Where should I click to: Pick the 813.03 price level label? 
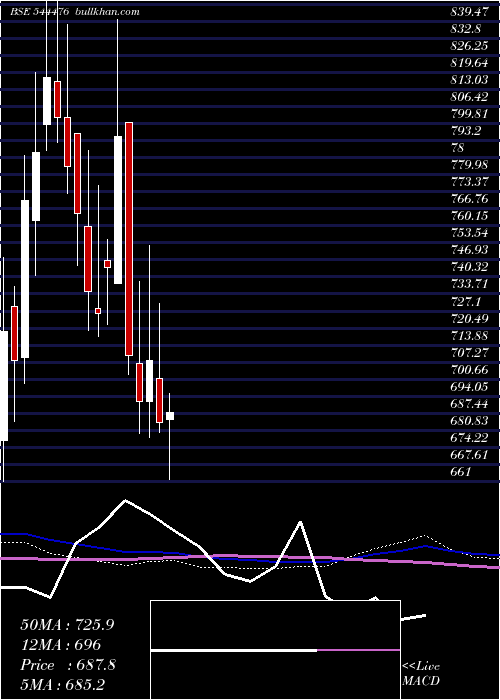pos(470,80)
